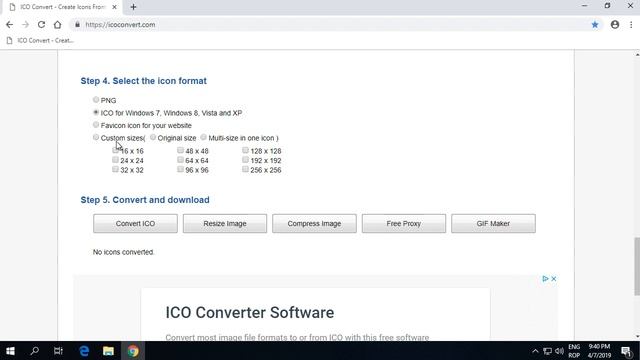Check the 16 x 16 size box
640x360 pixels.
click(x=116, y=150)
